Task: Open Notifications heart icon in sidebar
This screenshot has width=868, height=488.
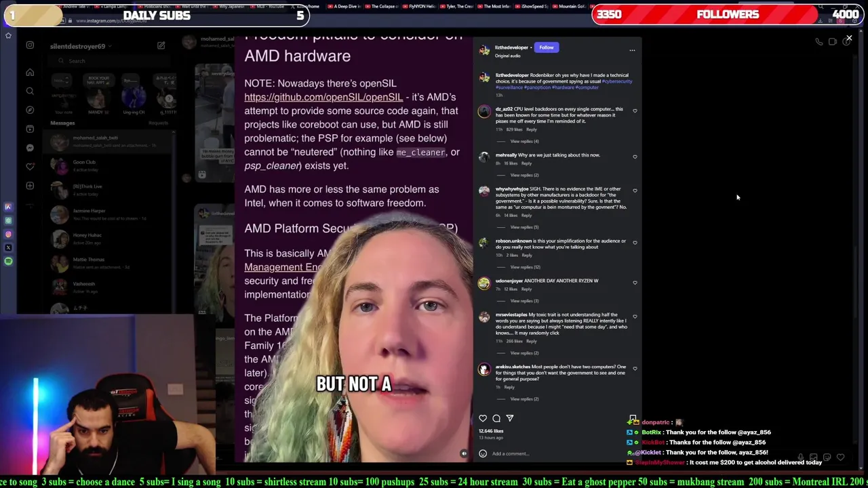Action: pos(30,167)
